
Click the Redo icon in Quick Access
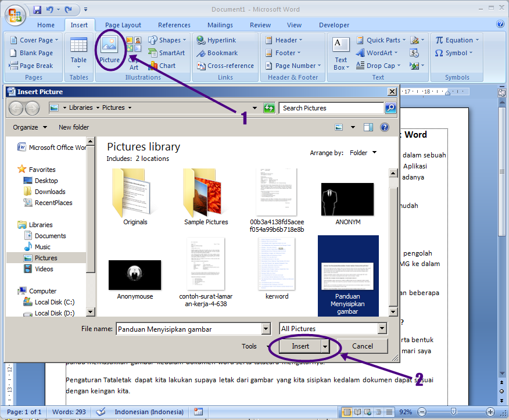point(68,10)
